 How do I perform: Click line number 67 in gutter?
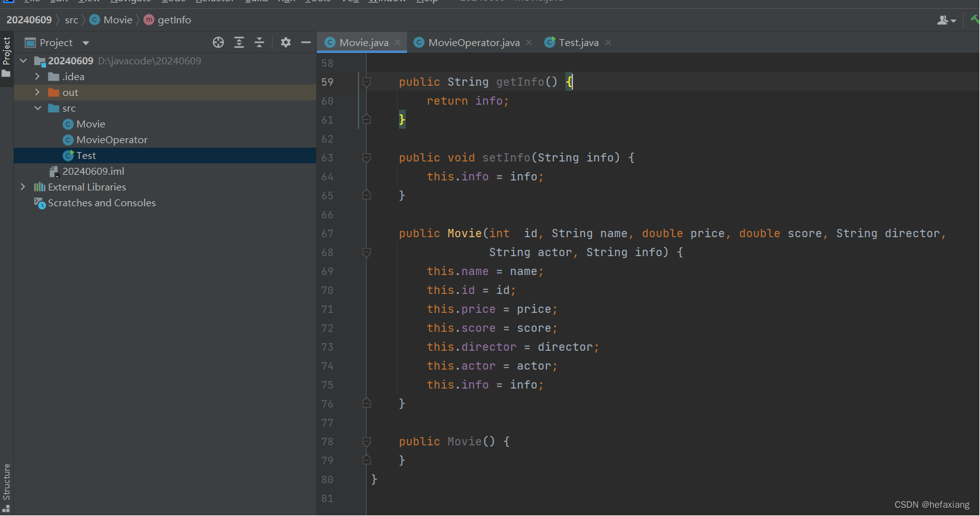[x=327, y=233]
